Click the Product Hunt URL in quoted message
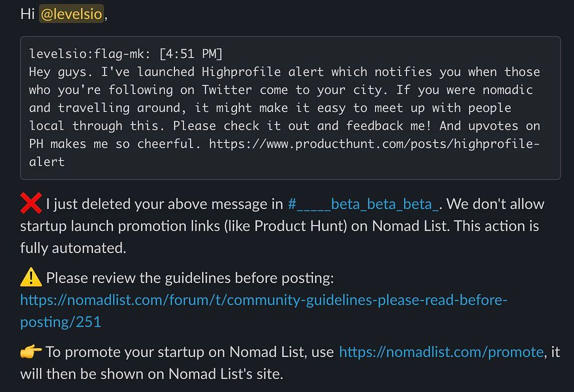This screenshot has height=392, width=574. [374, 143]
